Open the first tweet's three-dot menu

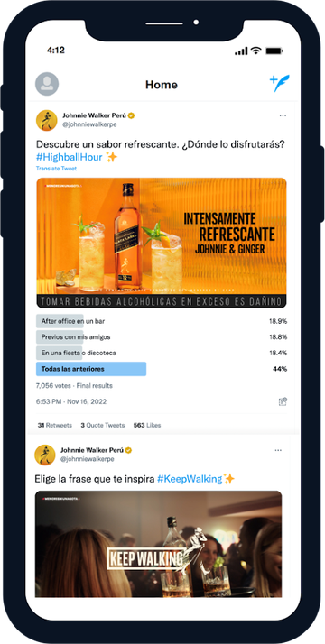point(283,115)
